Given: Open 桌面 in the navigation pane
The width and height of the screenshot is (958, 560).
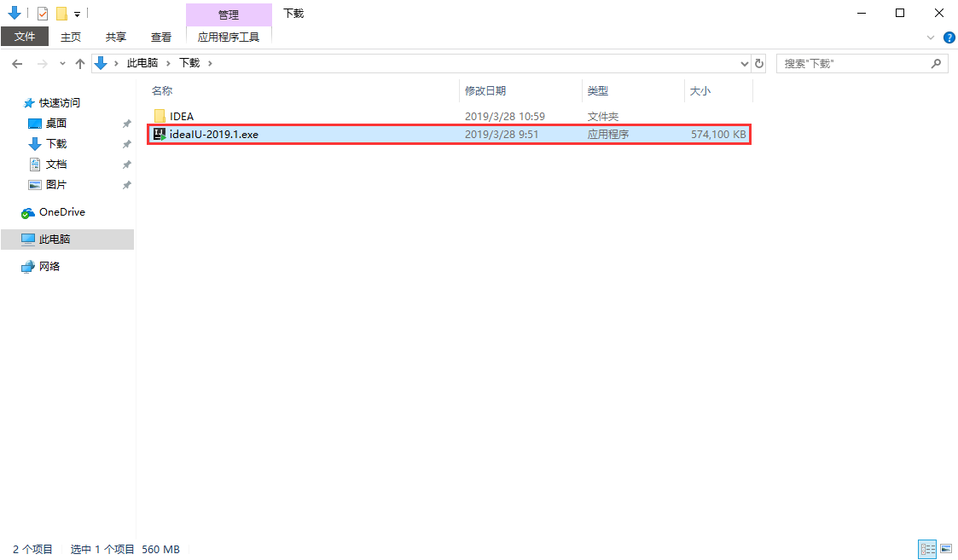Looking at the screenshot, I should pos(55,124).
